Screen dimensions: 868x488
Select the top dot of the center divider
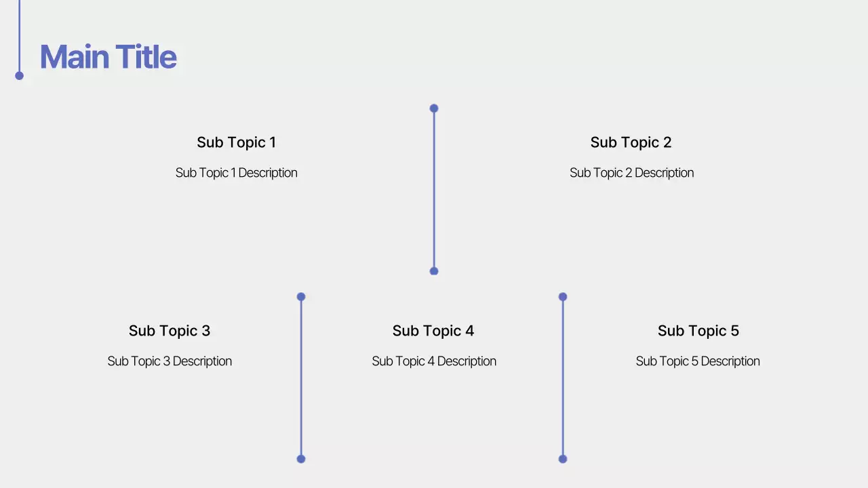tap(434, 108)
